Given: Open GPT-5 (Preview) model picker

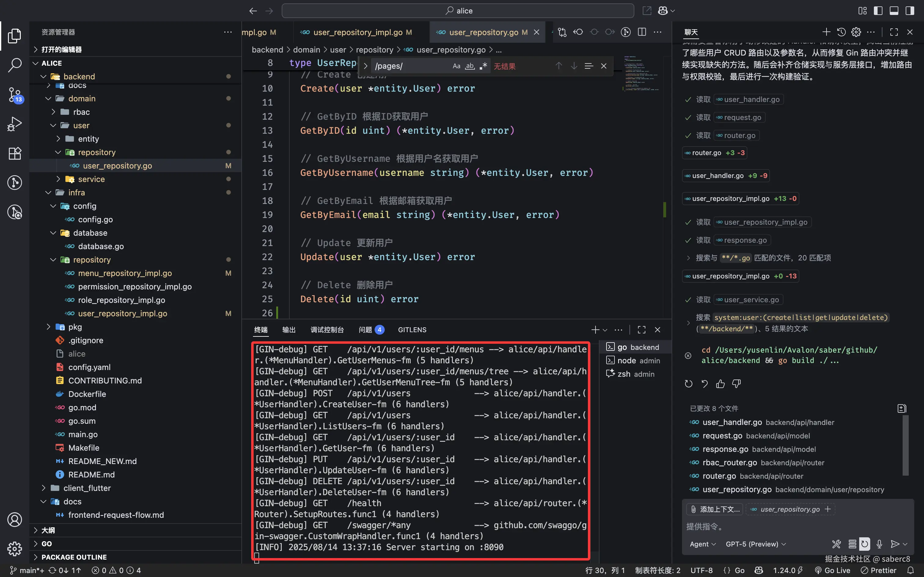Looking at the screenshot, I should 755,544.
